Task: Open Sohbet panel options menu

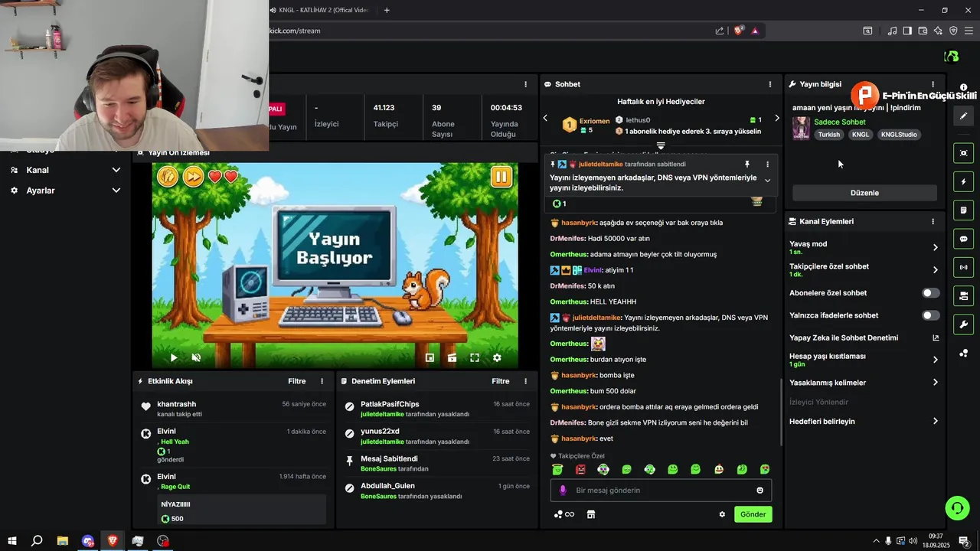Action: pyautogui.click(x=770, y=84)
